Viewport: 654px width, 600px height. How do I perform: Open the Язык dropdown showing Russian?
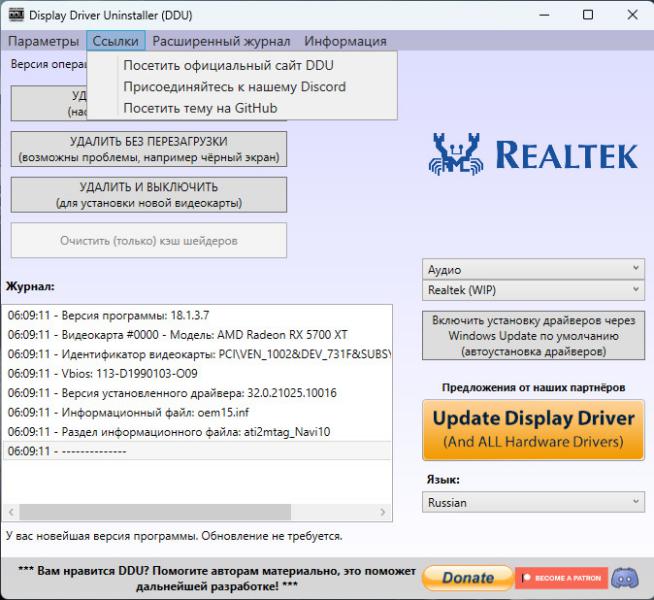533,502
